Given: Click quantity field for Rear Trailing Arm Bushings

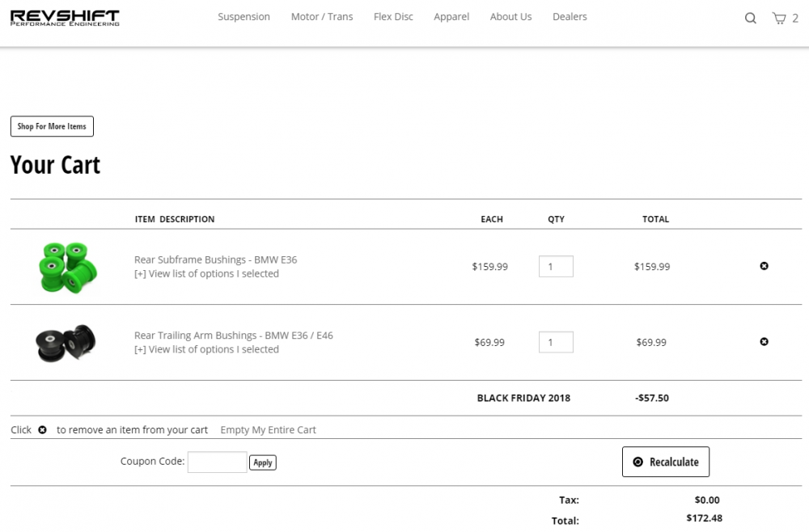Looking at the screenshot, I should pyautogui.click(x=556, y=342).
